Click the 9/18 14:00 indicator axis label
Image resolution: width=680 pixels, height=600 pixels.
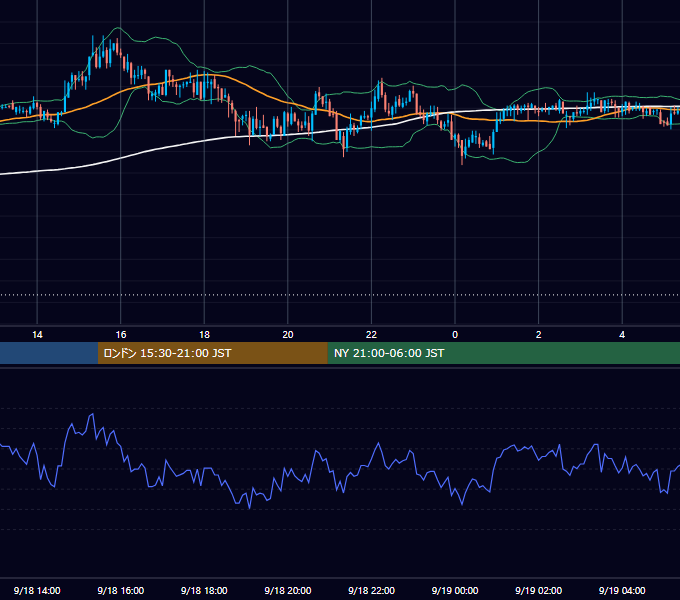(37, 590)
